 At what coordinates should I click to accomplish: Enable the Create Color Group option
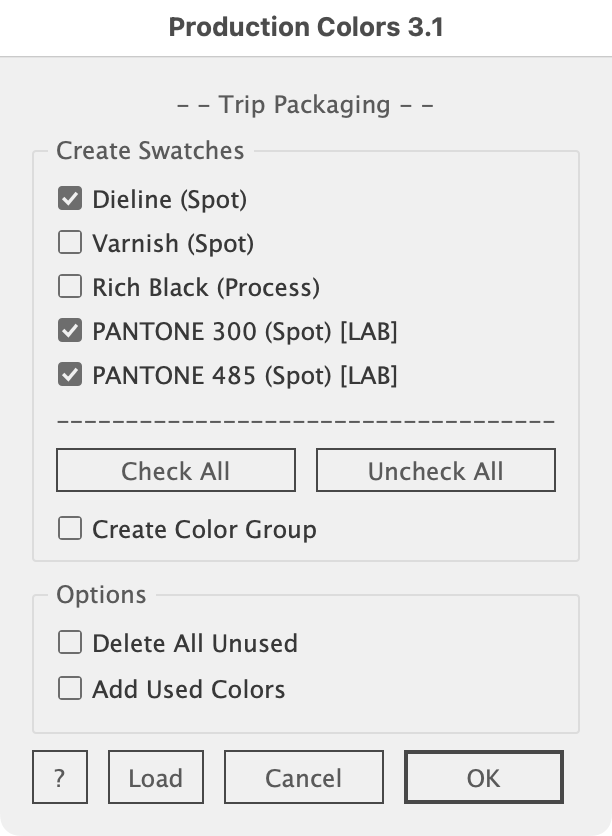pyautogui.click(x=70, y=529)
